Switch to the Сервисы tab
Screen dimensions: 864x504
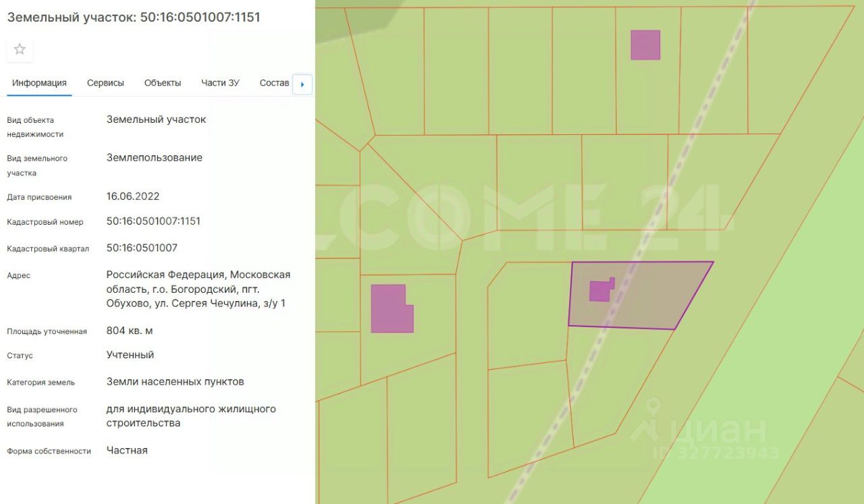[x=105, y=83]
